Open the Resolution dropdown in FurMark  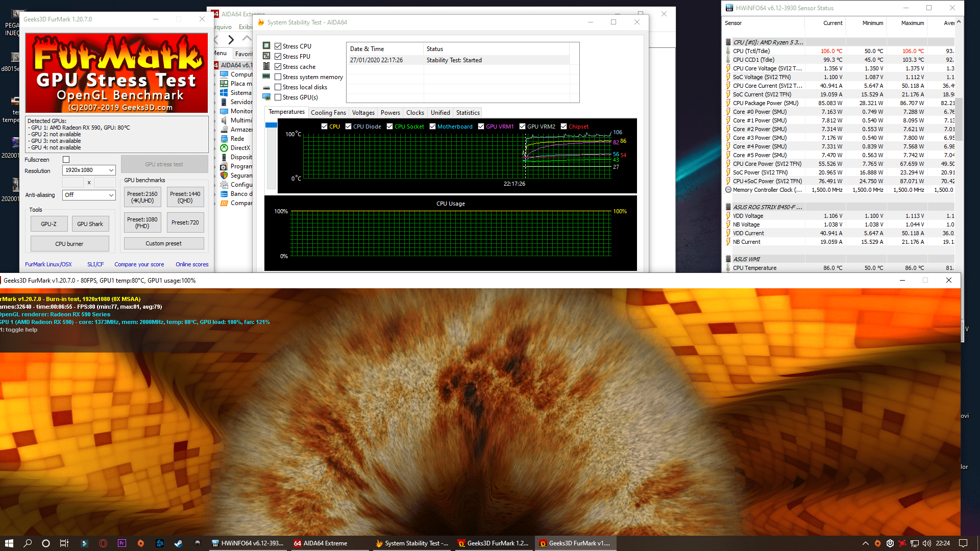89,170
